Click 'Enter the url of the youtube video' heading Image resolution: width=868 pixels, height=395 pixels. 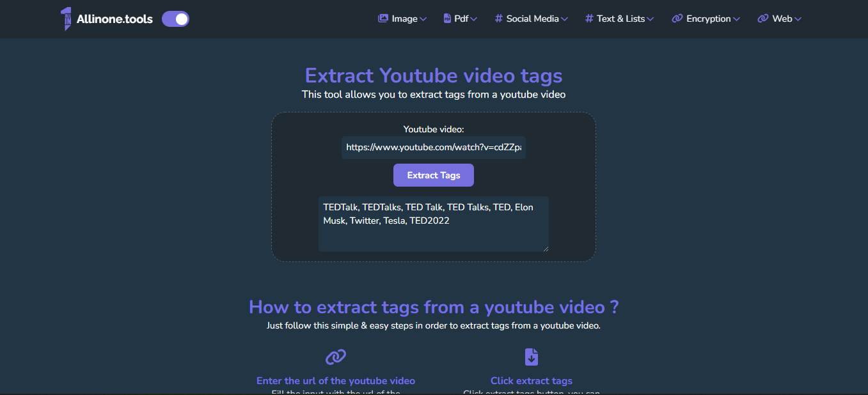point(336,381)
